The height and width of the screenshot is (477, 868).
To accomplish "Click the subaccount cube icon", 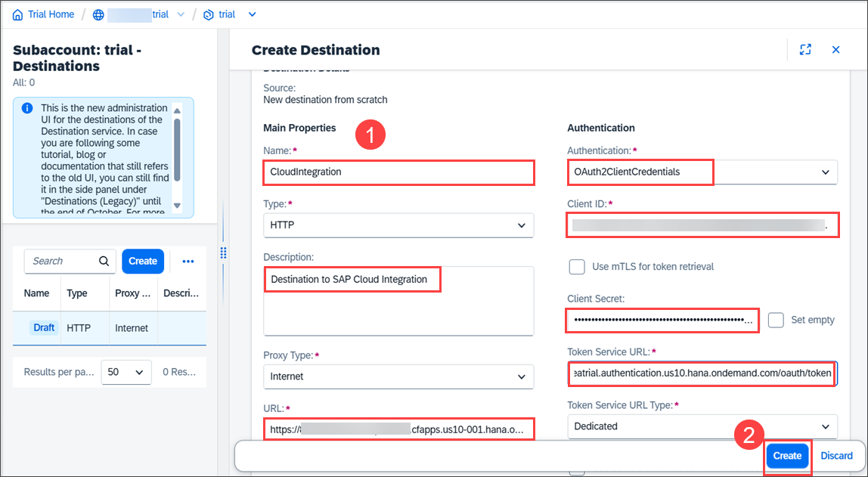I will pyautogui.click(x=209, y=15).
